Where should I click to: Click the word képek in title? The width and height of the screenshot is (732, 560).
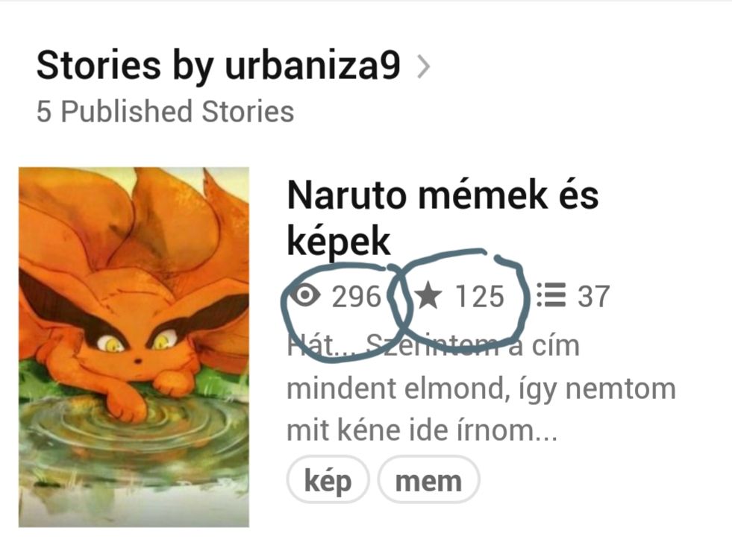[339, 242]
